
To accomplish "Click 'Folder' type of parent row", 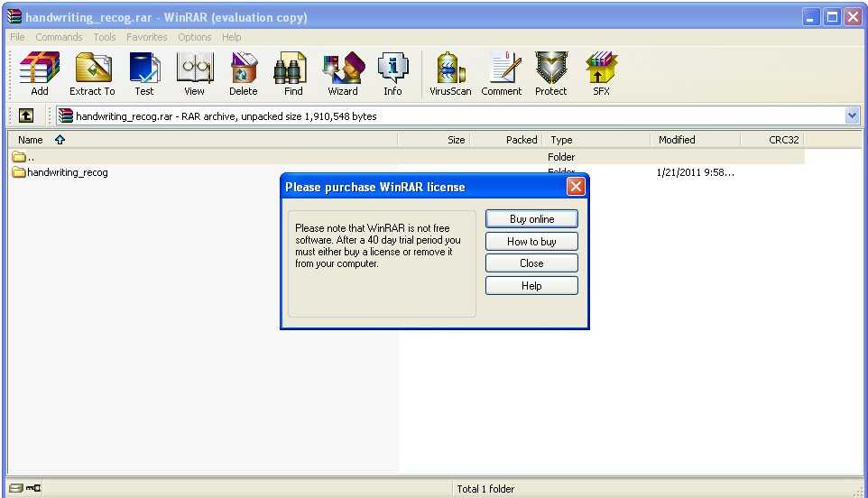I will click(x=561, y=157).
